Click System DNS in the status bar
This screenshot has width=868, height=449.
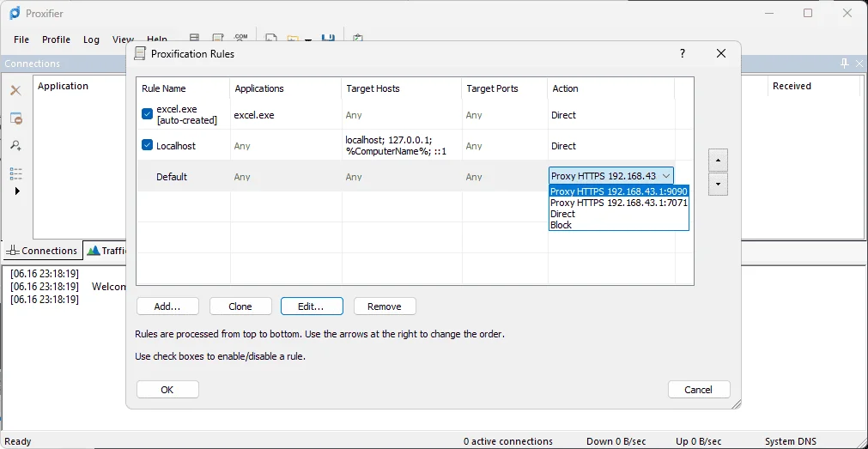point(790,441)
